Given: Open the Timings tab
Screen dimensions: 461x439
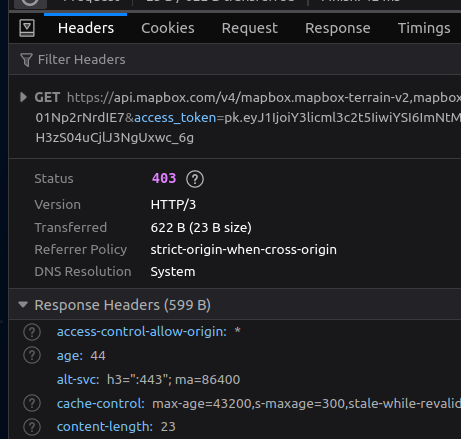Looking at the screenshot, I should 424,28.
